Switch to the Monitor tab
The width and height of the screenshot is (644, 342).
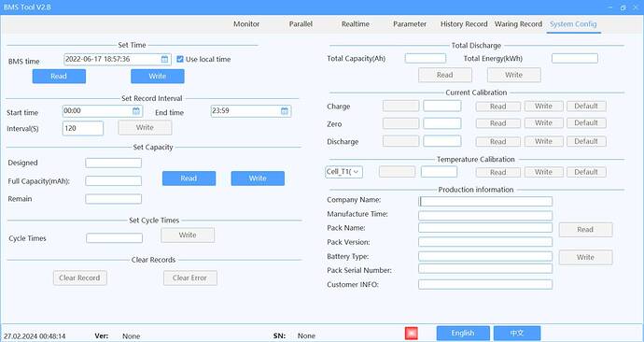(x=246, y=24)
